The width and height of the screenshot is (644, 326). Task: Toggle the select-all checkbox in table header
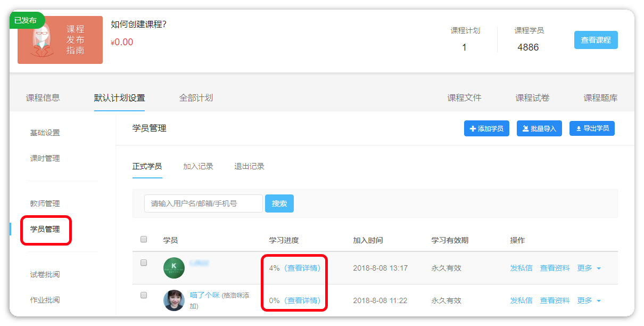point(144,240)
